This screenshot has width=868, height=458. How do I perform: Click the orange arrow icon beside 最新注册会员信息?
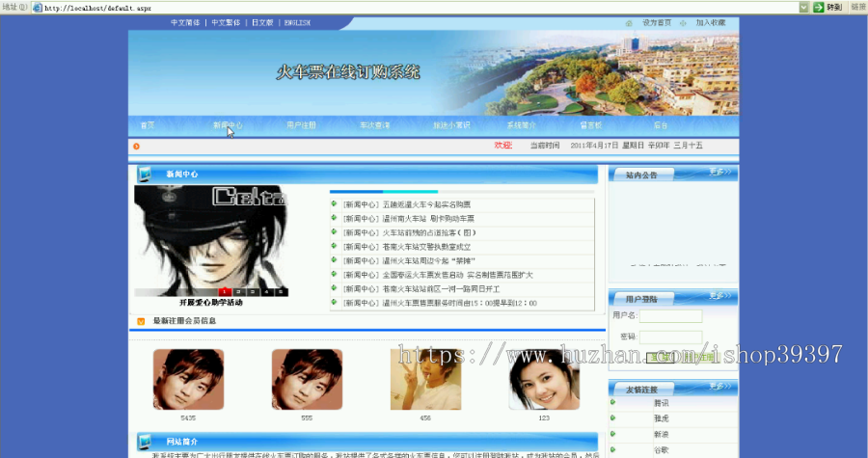(x=141, y=321)
